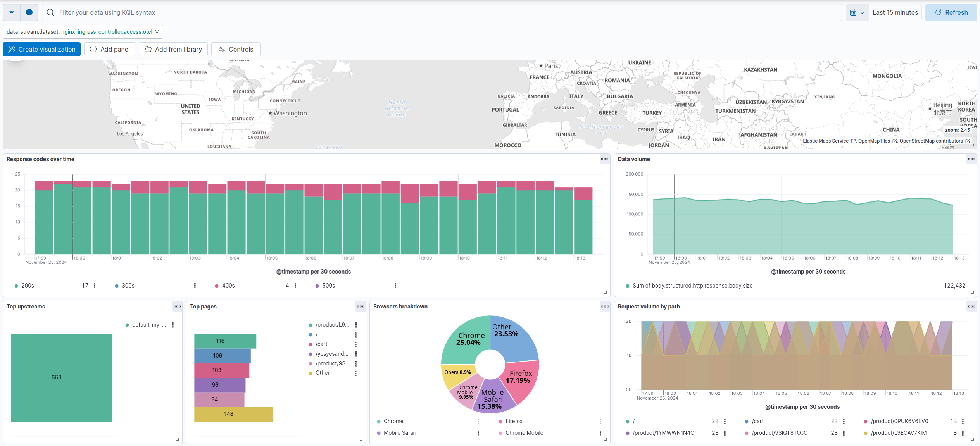Open legend actions for /product/L9ECAV7KIM
The height and width of the screenshot is (446, 980).
pos(963,433)
